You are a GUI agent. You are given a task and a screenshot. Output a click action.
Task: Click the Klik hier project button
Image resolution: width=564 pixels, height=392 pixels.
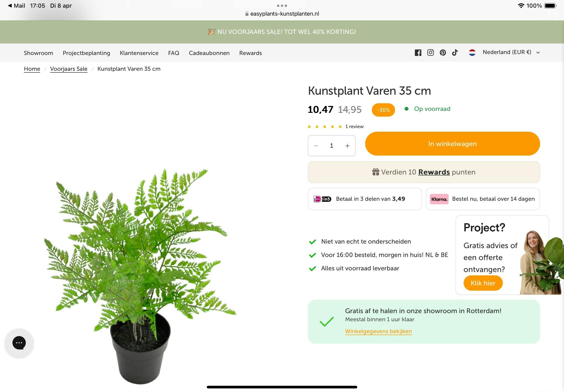click(x=483, y=283)
